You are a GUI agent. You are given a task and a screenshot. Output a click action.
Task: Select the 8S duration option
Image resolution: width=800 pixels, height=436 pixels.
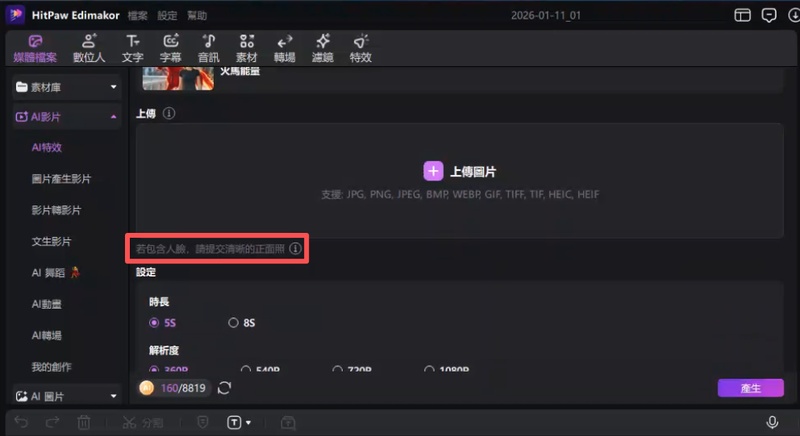(x=234, y=322)
